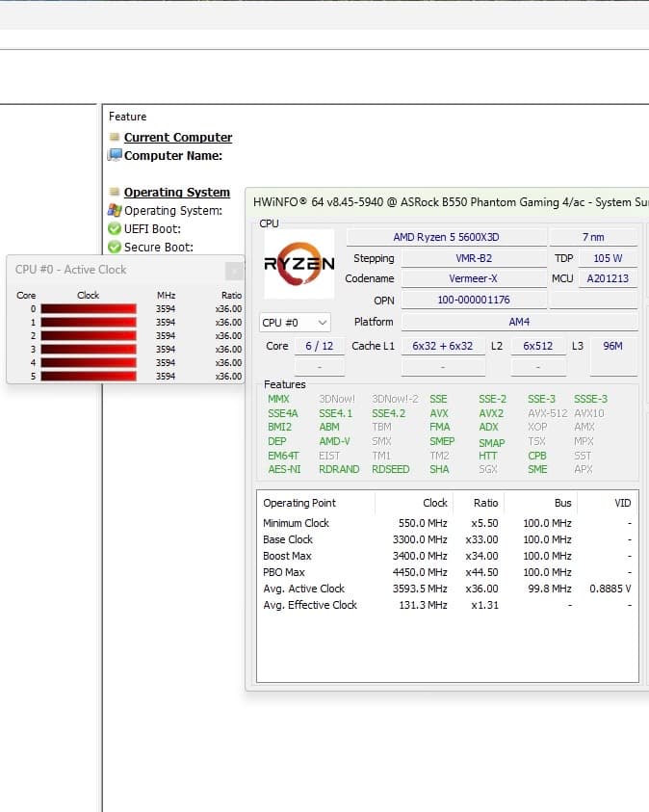Click the Operating System heading
Screen dimensions: 649x812
click(177, 192)
